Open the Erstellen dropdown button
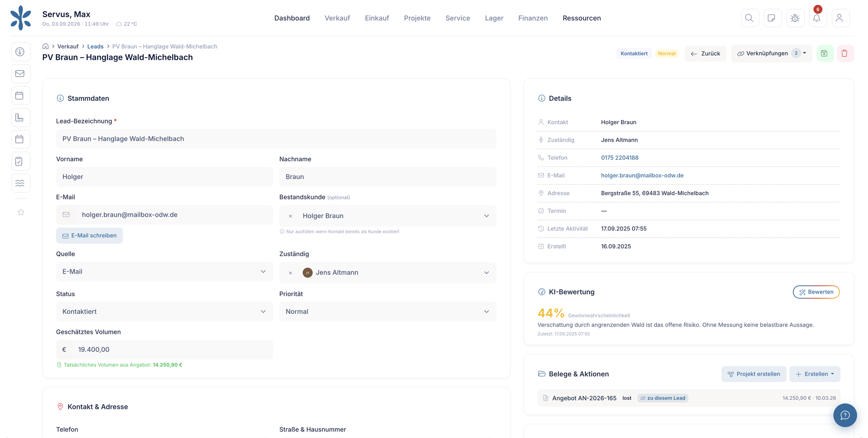This screenshot has height=438, width=868. pos(815,374)
